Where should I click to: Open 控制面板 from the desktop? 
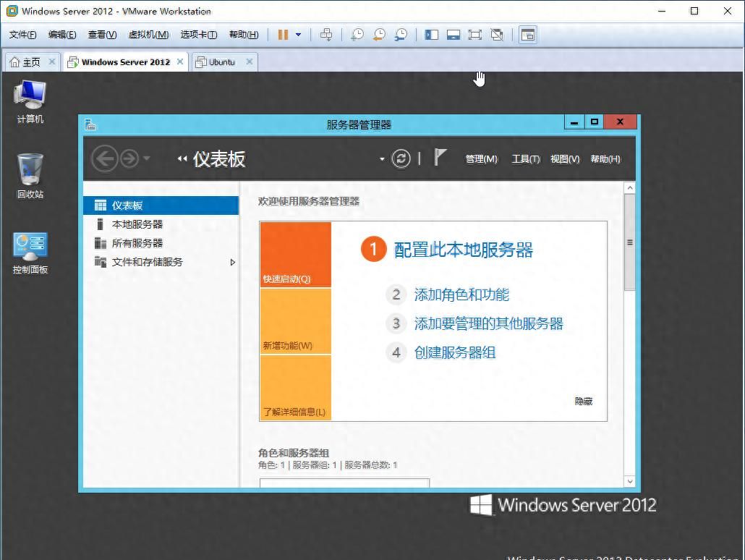[x=30, y=247]
